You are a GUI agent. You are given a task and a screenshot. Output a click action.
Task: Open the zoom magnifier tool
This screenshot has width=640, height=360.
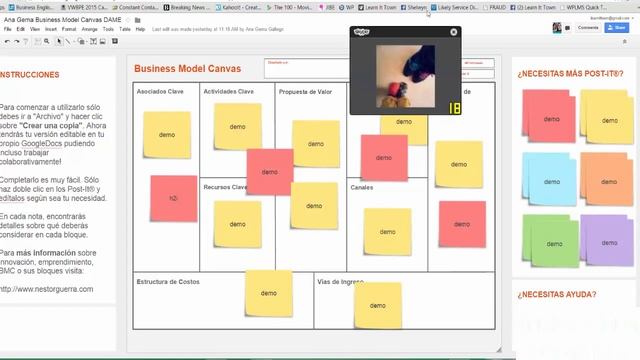47,41
